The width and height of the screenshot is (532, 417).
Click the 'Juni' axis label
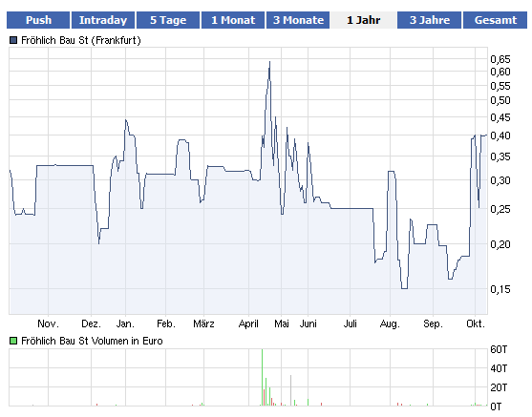click(308, 323)
